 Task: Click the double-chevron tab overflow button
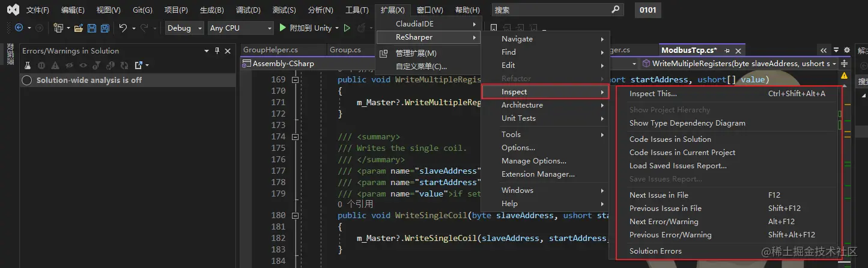coord(824,50)
